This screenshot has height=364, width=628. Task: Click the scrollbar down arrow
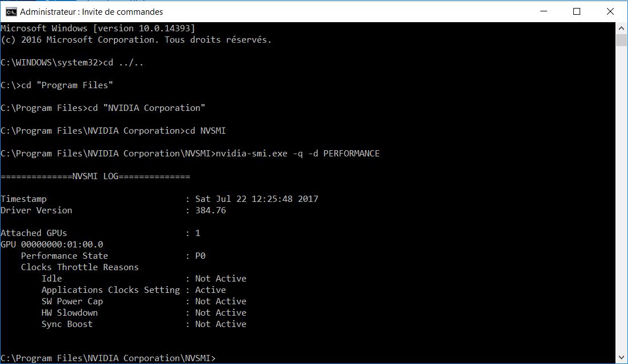[622, 358]
